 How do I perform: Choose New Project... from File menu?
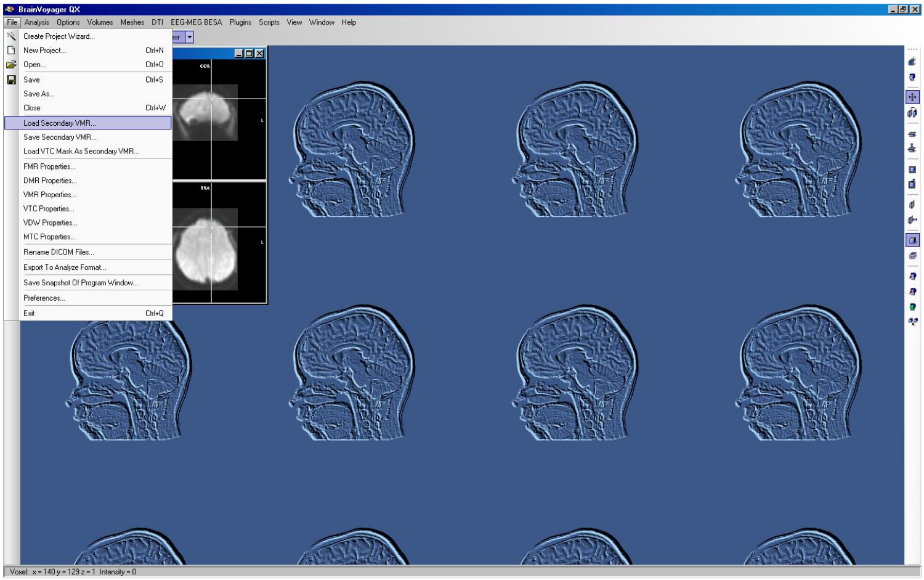[87, 51]
